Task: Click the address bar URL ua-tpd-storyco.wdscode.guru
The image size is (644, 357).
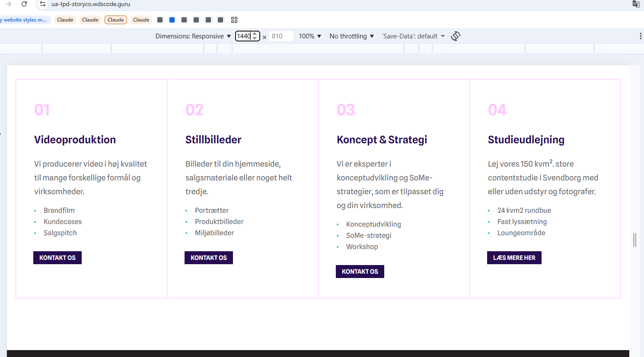Action: (x=91, y=4)
